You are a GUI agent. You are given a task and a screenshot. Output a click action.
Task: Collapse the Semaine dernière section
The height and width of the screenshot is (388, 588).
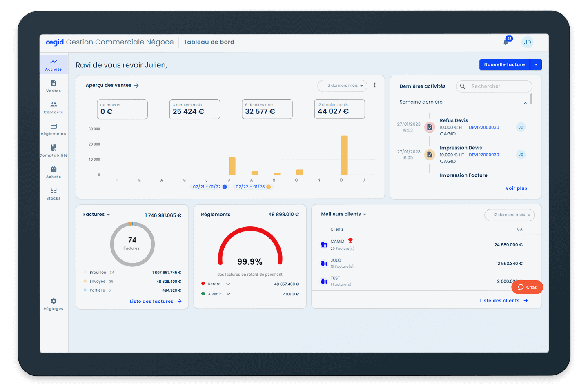525,103
